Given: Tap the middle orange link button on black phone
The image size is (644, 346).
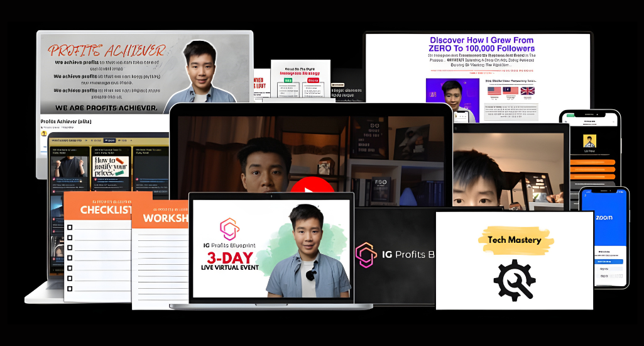Looking at the screenshot, I should (x=592, y=169).
